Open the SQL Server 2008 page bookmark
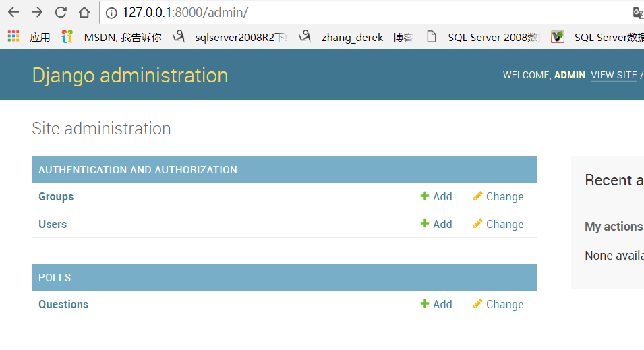Image resolution: width=644 pixels, height=350 pixels. pyautogui.click(x=484, y=37)
